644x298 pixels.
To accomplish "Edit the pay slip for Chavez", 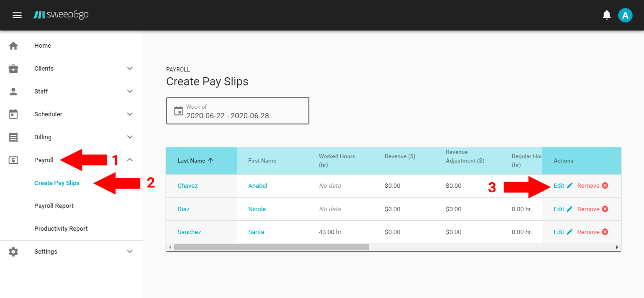I will [559, 186].
